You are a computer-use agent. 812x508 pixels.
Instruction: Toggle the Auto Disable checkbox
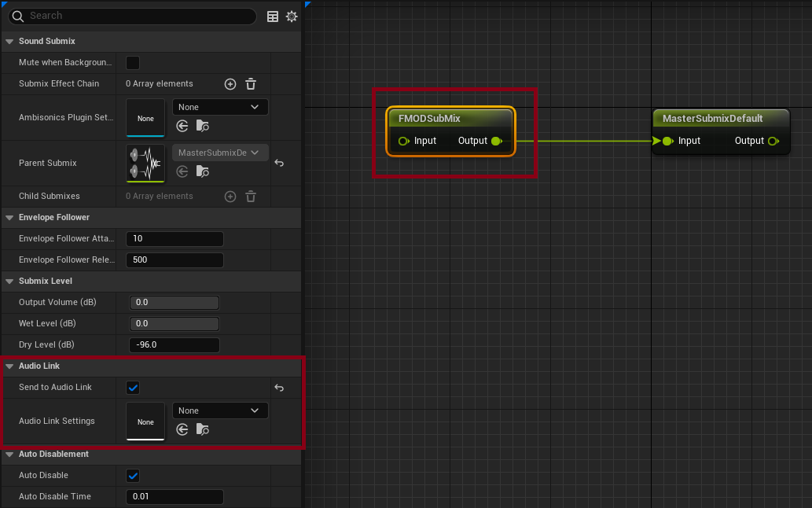[x=133, y=476]
